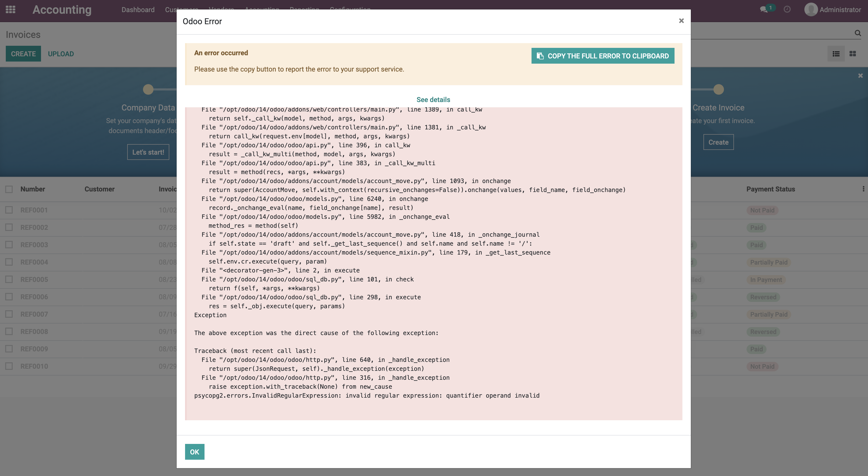Check the REF0008 row checkbox
The height and width of the screenshot is (476, 868).
(x=9, y=331)
